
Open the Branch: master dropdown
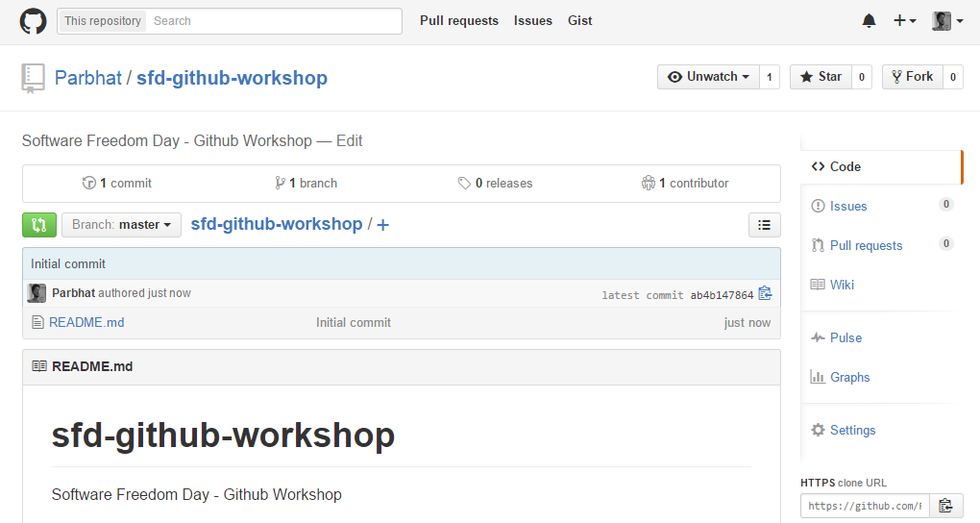point(121,225)
